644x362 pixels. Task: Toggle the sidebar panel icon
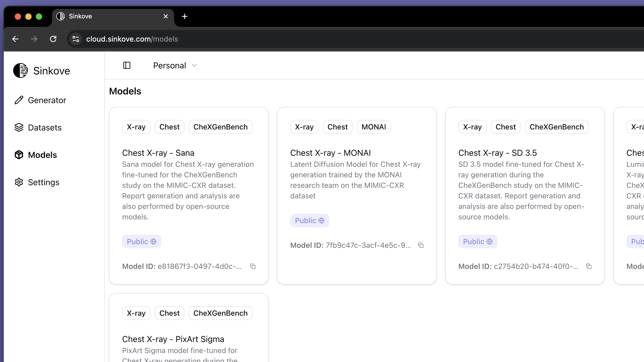coord(127,65)
